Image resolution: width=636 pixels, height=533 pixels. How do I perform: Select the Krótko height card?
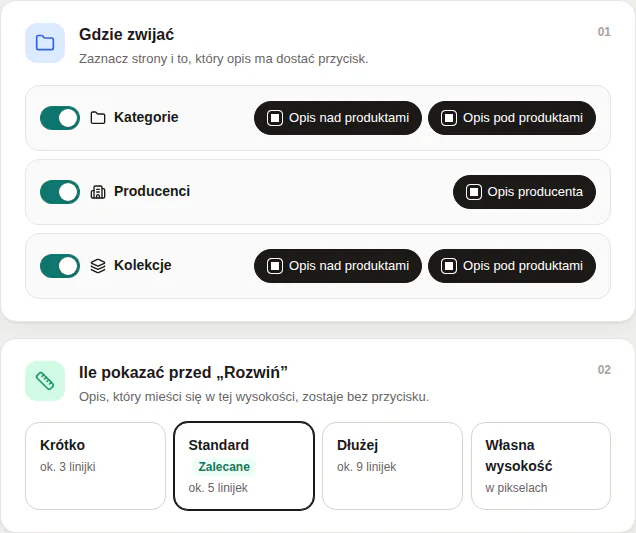[95, 466]
